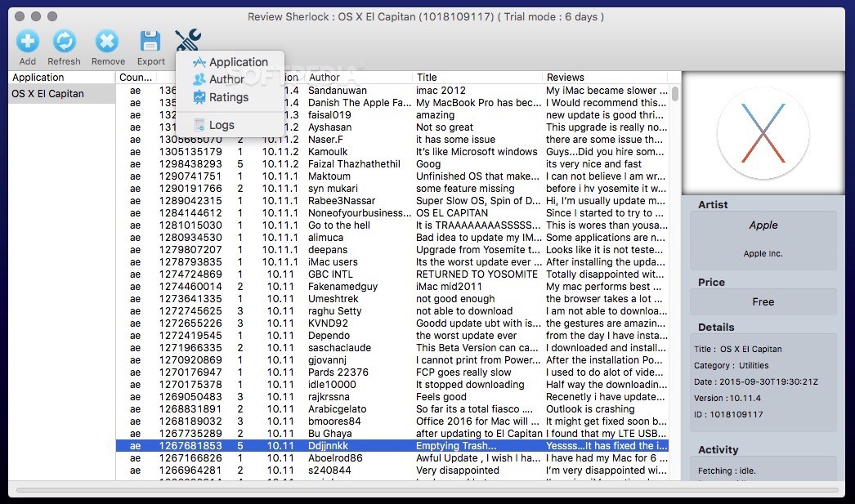The image size is (855, 504).
Task: Select the 'not good enough' review title
Action: pyautogui.click(x=455, y=299)
